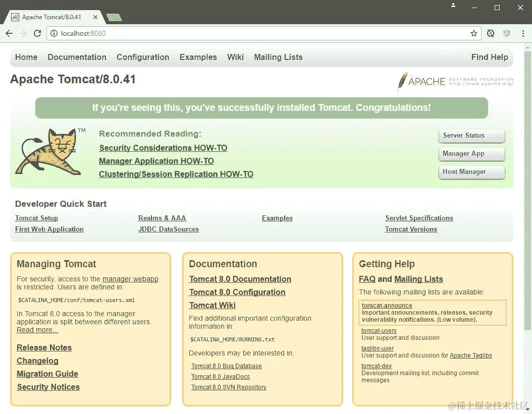Open Wiki in the navigation bar
The image size is (532, 414).
click(236, 57)
